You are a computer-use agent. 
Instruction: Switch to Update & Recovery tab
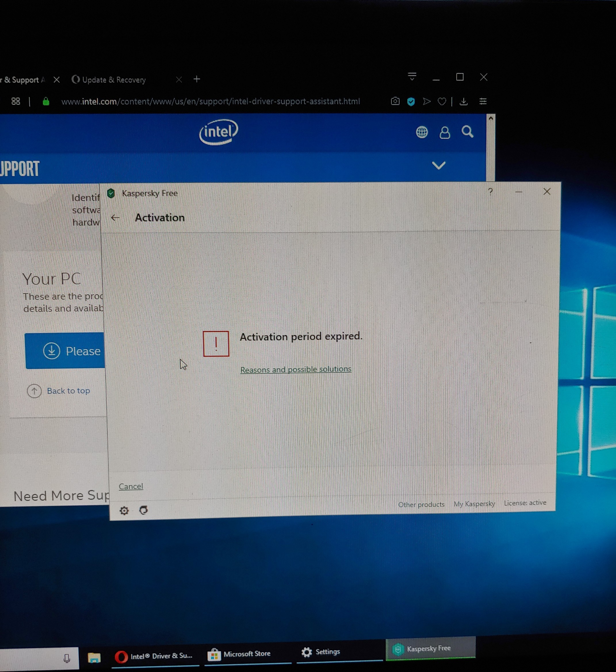tap(114, 80)
